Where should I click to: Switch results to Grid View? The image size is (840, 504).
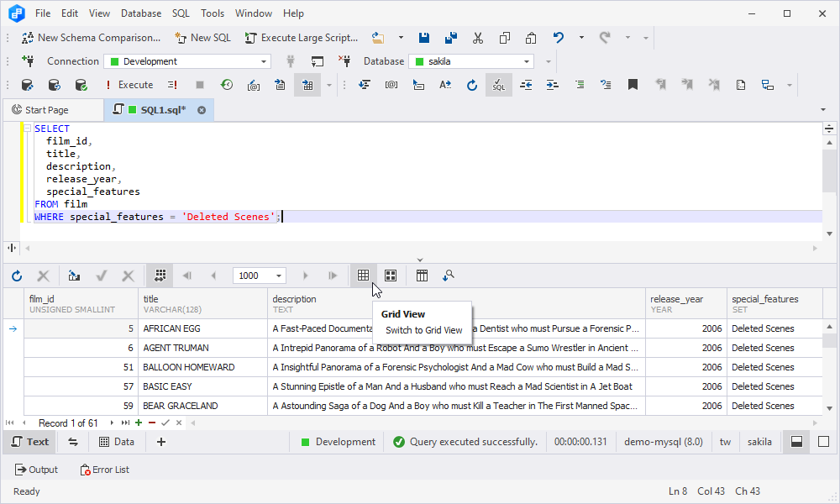click(363, 276)
